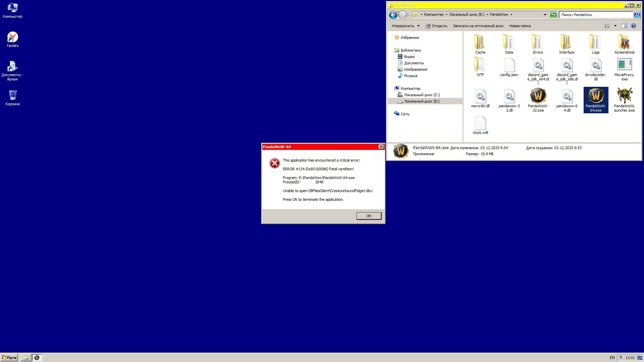Open the Yandex desktop shortcut
This screenshot has width=644, height=362.
(x=12, y=38)
